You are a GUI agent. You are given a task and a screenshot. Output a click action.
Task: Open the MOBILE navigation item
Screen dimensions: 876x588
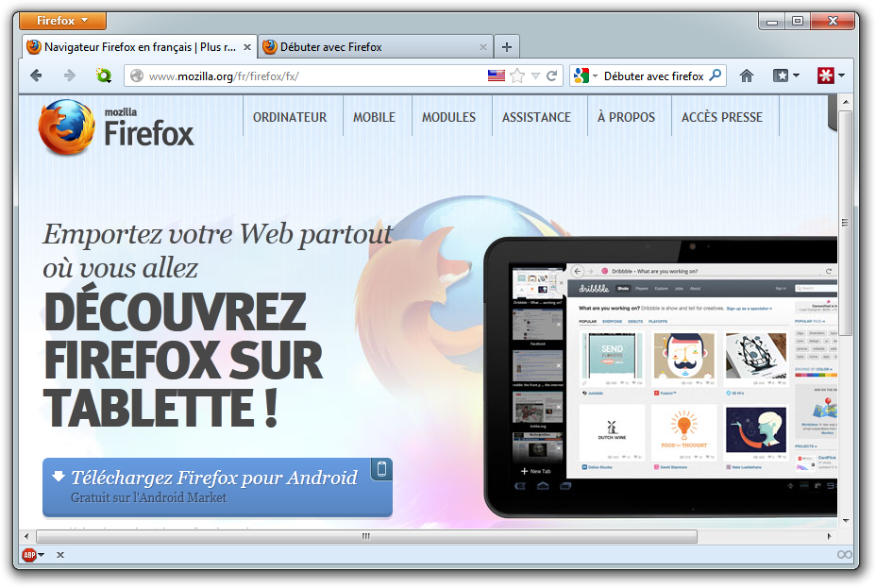(x=374, y=117)
